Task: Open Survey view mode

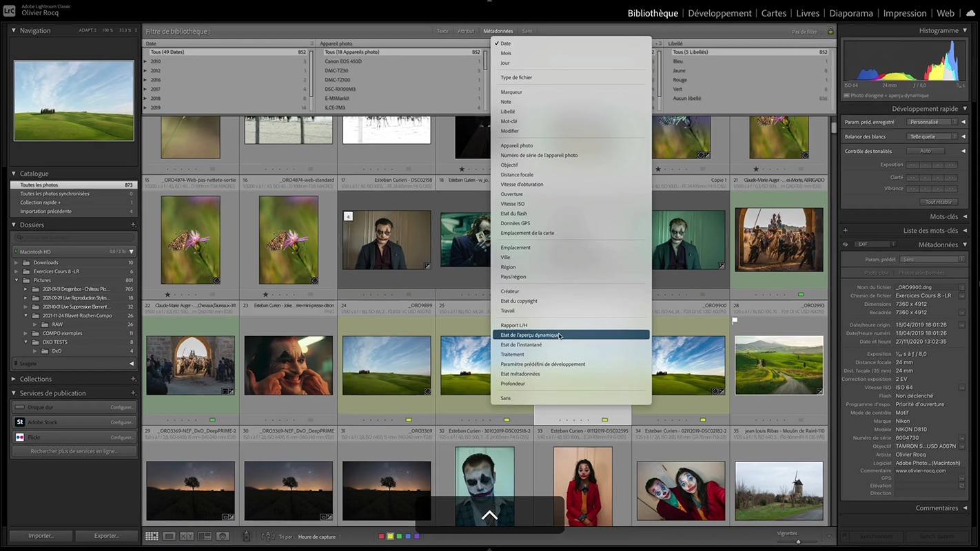Action: [205, 536]
